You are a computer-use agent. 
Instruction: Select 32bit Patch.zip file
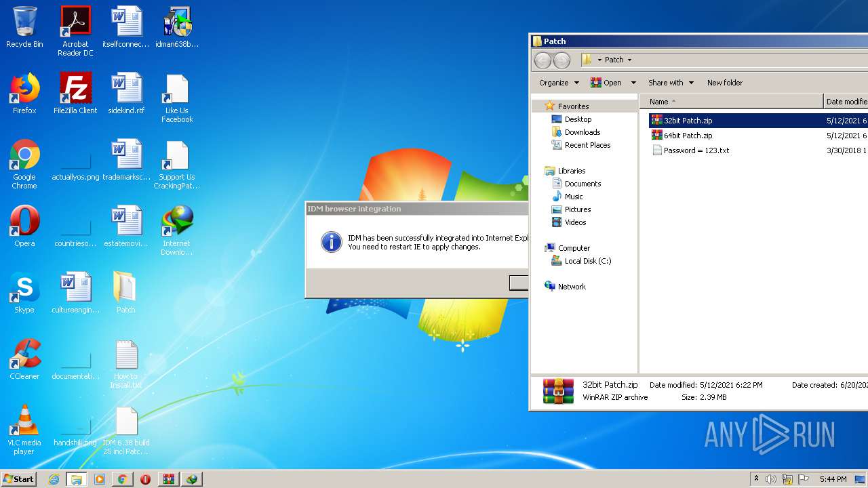[x=682, y=121]
